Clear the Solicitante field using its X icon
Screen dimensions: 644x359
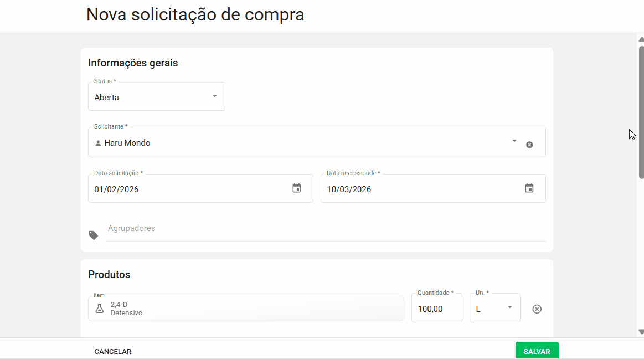529,144
